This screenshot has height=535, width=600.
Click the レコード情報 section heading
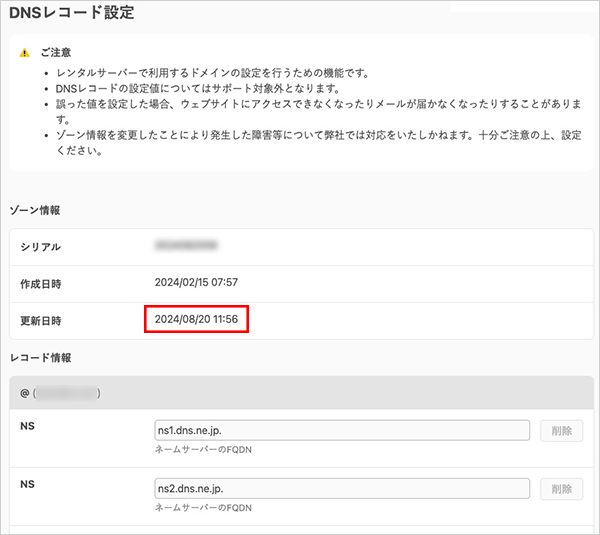(x=40, y=357)
